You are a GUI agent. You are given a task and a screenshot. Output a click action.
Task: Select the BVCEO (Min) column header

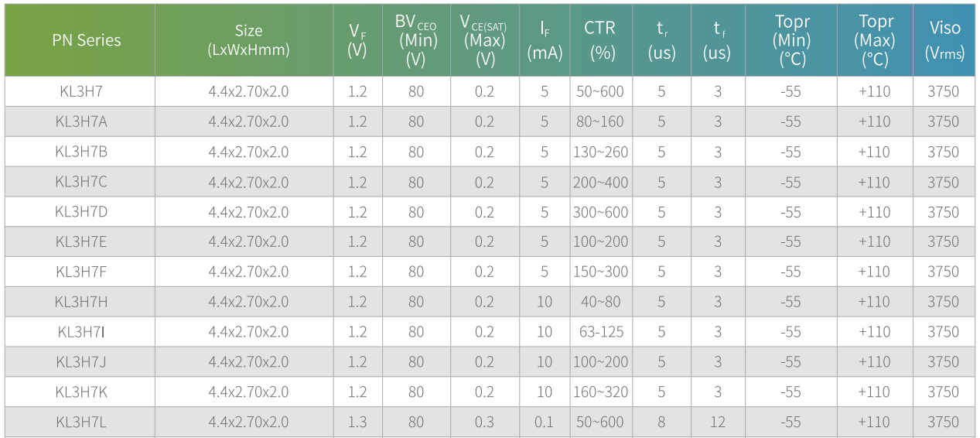tap(416, 40)
